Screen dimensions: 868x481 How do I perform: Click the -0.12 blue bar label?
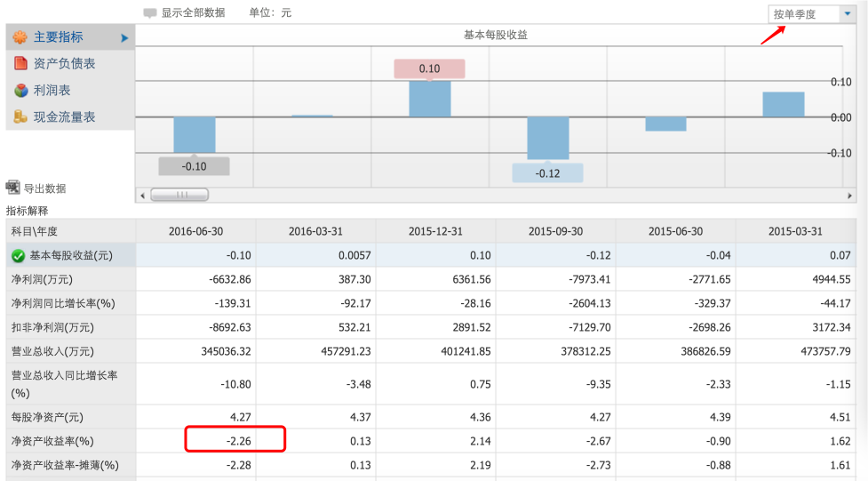click(547, 173)
